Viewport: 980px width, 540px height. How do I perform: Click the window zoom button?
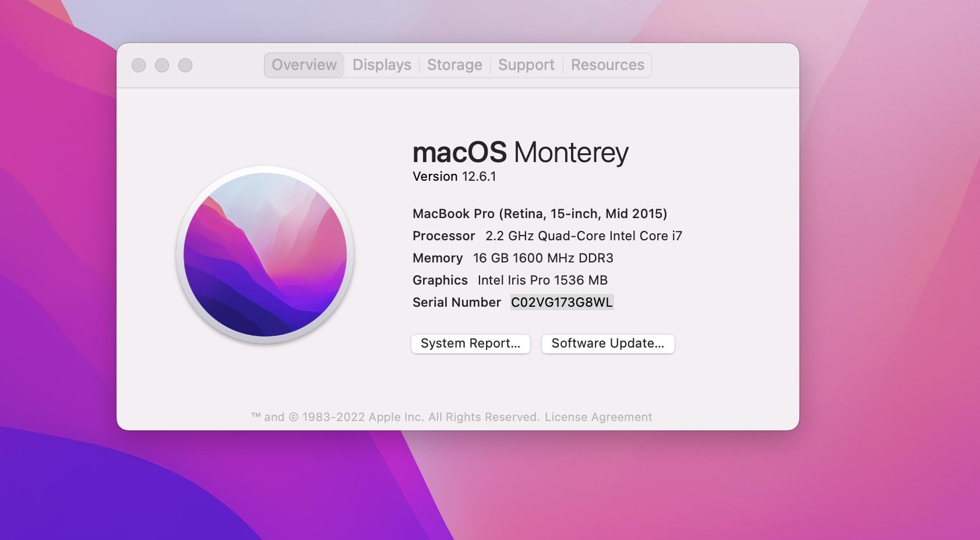point(185,65)
